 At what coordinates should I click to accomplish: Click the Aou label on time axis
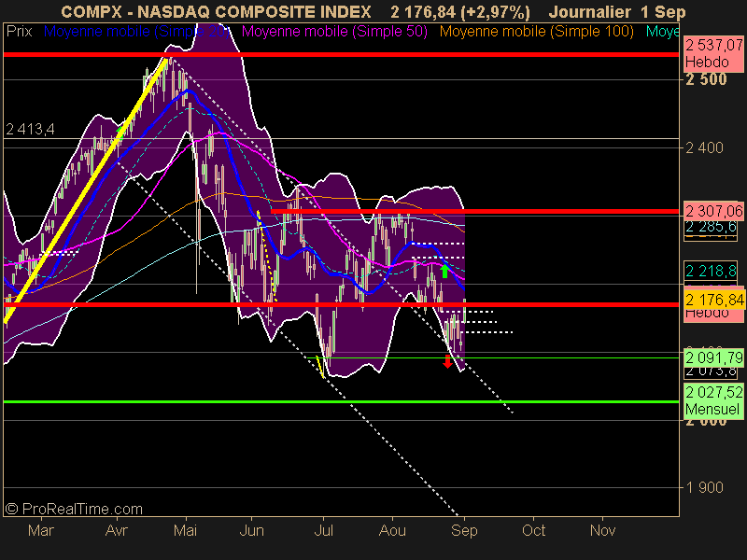(392, 530)
